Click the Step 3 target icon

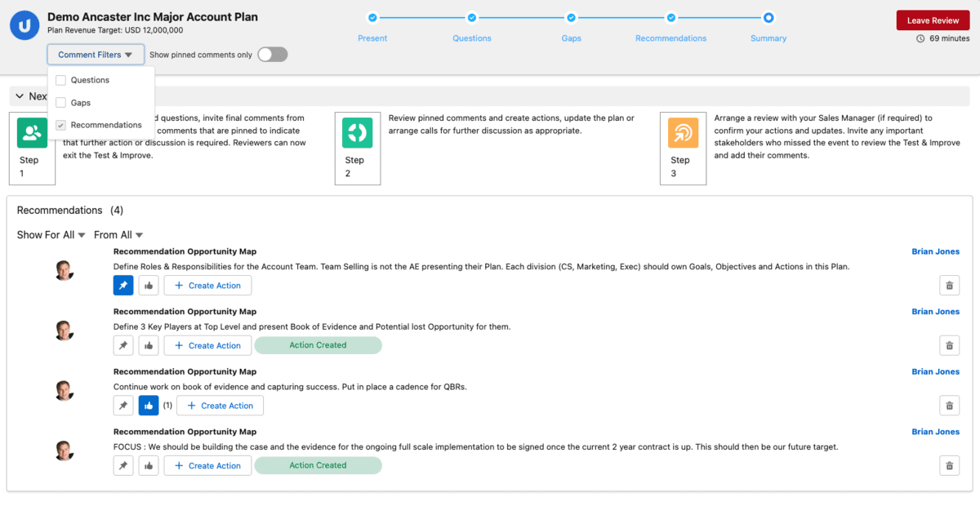[683, 133]
